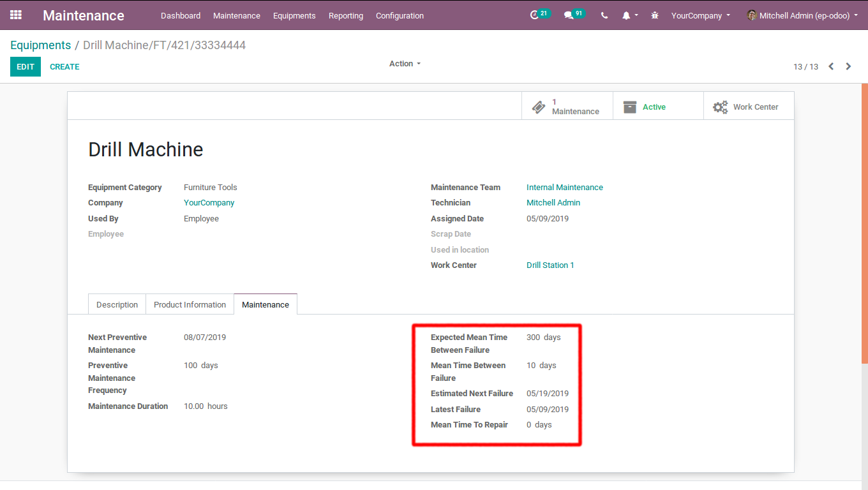Click the Assigned Date value 05/09/2019
Image resolution: width=868 pixels, height=490 pixels.
point(548,219)
